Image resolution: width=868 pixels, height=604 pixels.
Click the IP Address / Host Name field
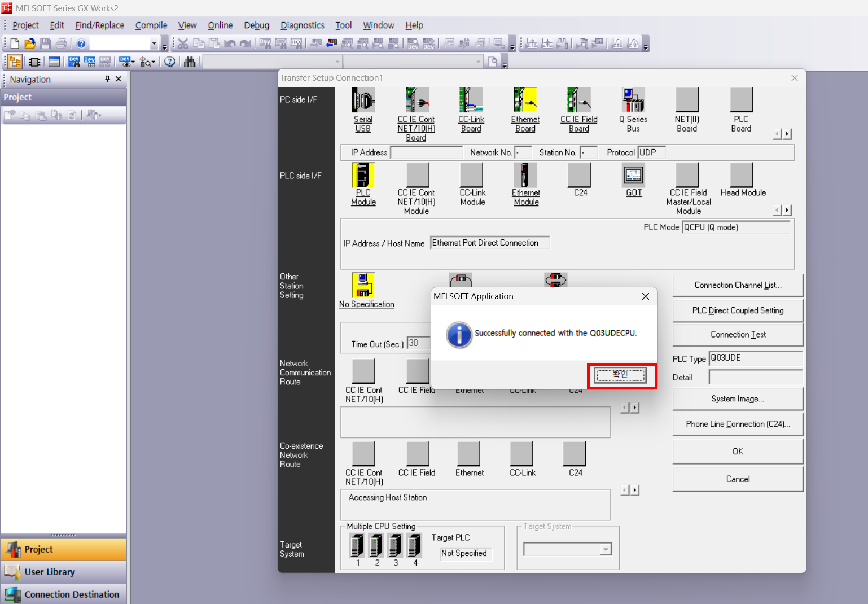tap(489, 243)
